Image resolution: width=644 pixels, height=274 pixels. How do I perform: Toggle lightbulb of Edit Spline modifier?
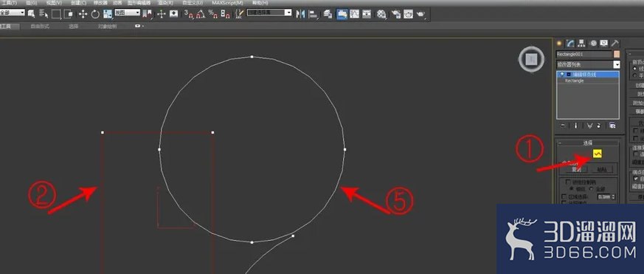(561, 75)
